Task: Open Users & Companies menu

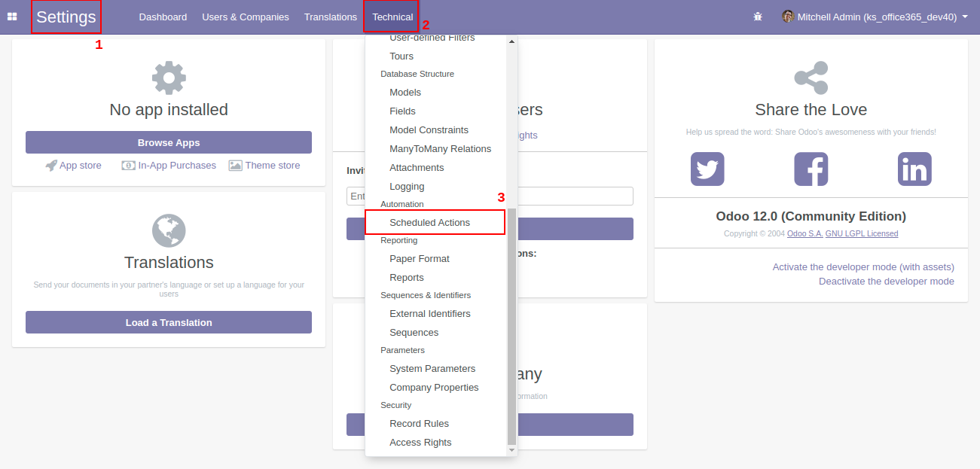Action: 246,17
